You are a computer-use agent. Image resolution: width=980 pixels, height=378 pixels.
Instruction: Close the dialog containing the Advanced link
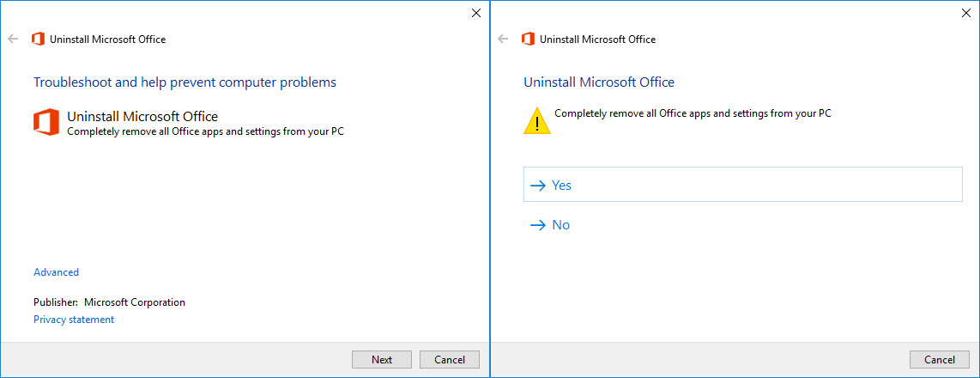pos(476,13)
